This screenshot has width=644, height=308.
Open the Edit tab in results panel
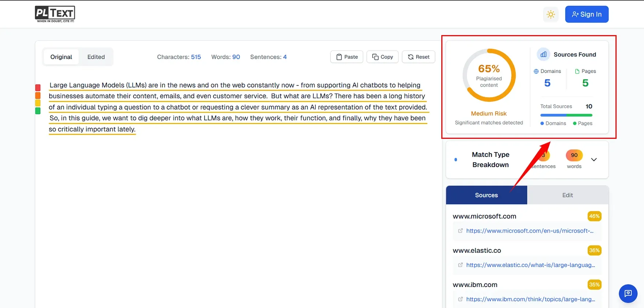(568, 195)
